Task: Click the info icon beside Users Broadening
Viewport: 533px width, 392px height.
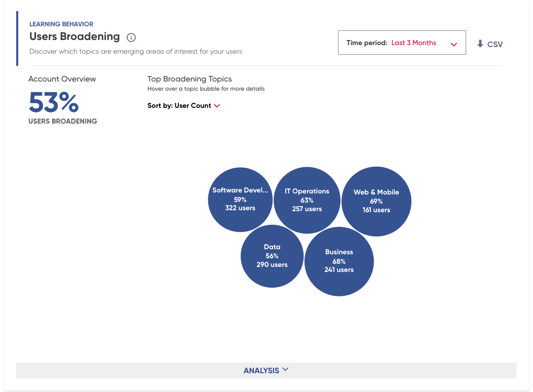Action: coord(131,37)
